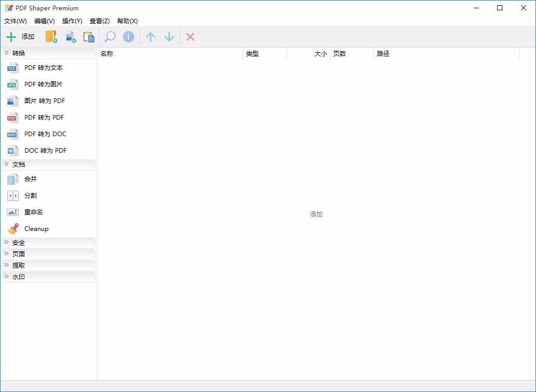Open the 帮助(X) menu
Image resolution: width=536 pixels, height=392 pixels.
pyautogui.click(x=127, y=21)
